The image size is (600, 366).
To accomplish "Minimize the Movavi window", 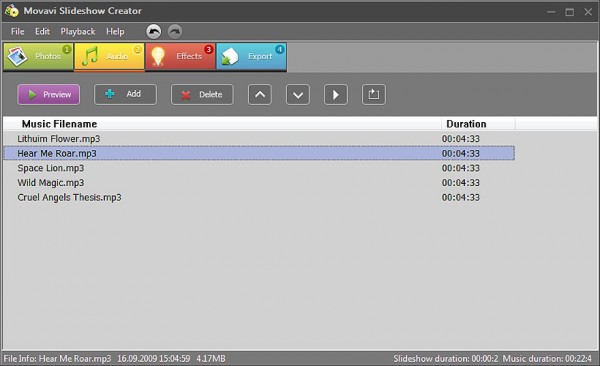I will coord(551,12).
